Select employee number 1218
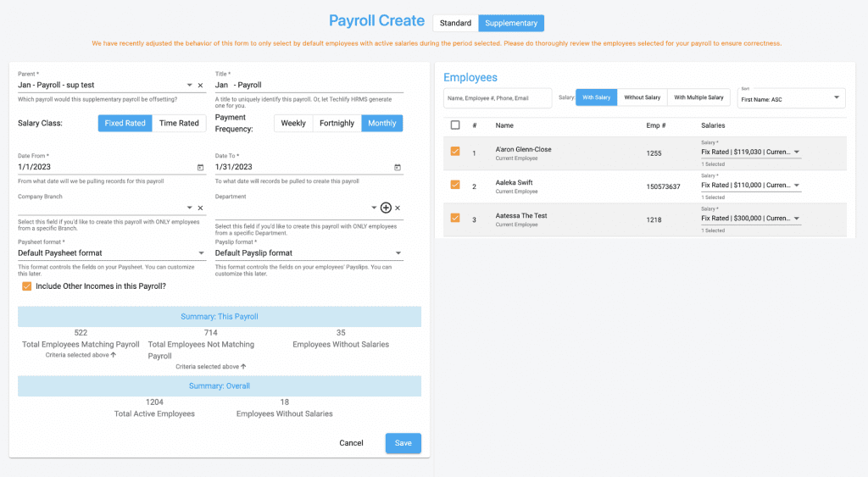 654,219
